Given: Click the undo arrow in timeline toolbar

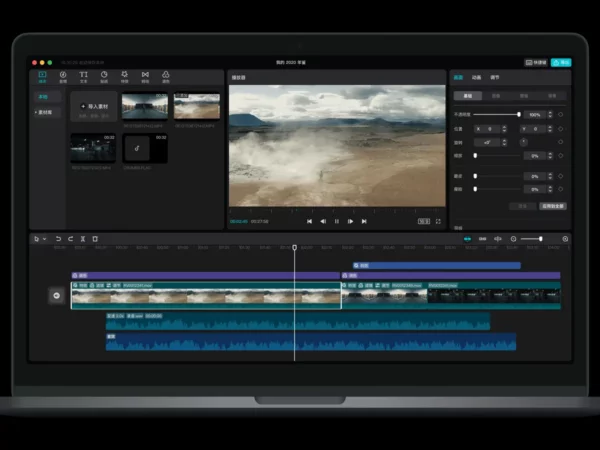Looking at the screenshot, I should [58, 239].
